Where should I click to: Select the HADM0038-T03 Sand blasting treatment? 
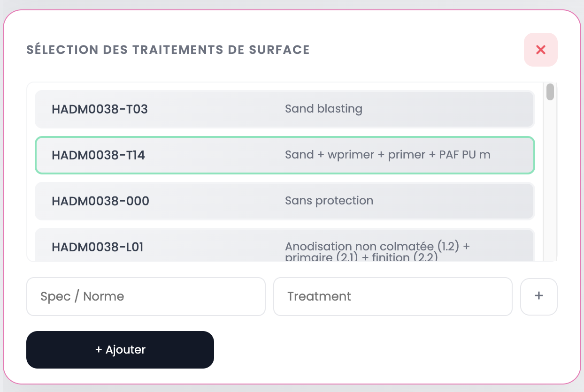click(x=284, y=109)
